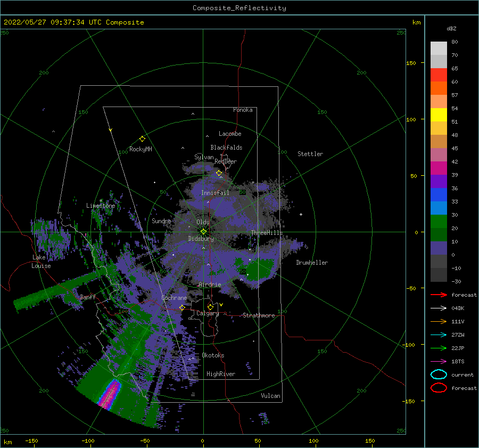The height and width of the screenshot is (448, 479).
Task: Click the dBZ legend heading
Action: pyautogui.click(x=451, y=28)
